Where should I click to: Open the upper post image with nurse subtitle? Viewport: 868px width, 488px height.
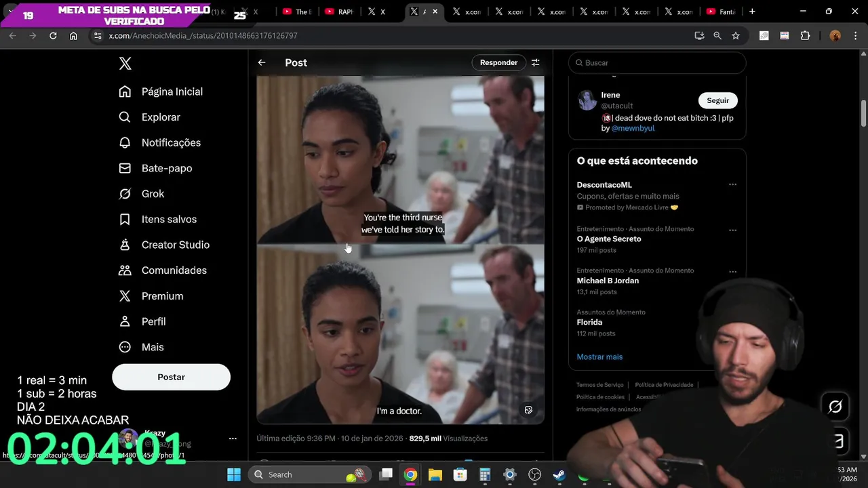[x=400, y=159]
